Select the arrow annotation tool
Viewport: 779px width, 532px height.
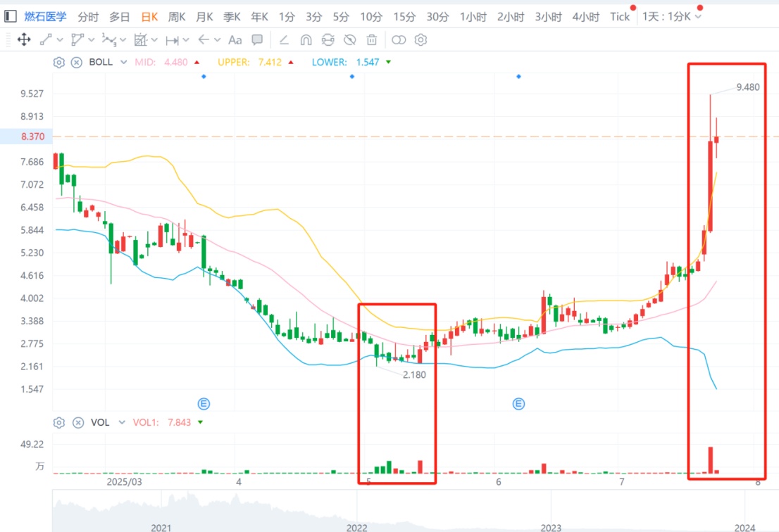203,39
